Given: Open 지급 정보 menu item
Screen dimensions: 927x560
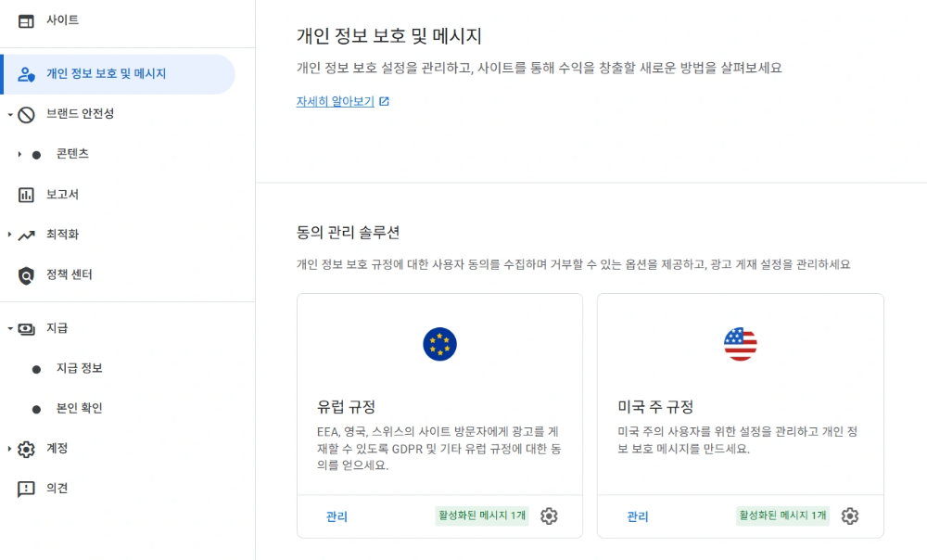Looking at the screenshot, I should [x=79, y=368].
